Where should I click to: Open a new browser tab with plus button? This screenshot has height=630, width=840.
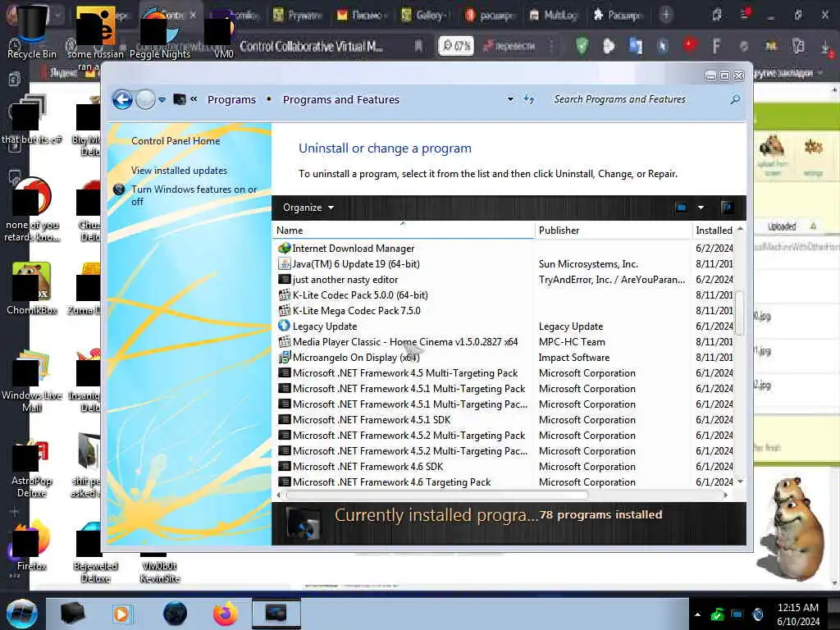point(666,15)
